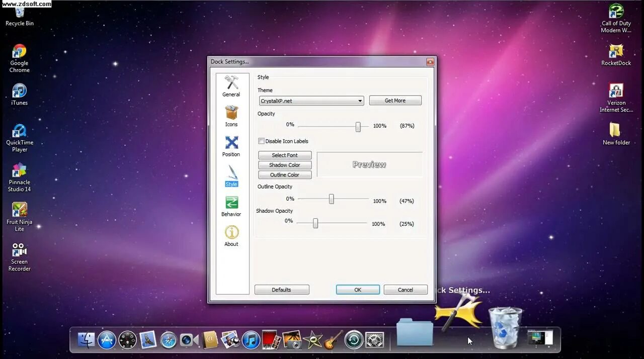Open the Shadow Color picker
Viewport: 644px width, 359px height.
pyautogui.click(x=285, y=165)
